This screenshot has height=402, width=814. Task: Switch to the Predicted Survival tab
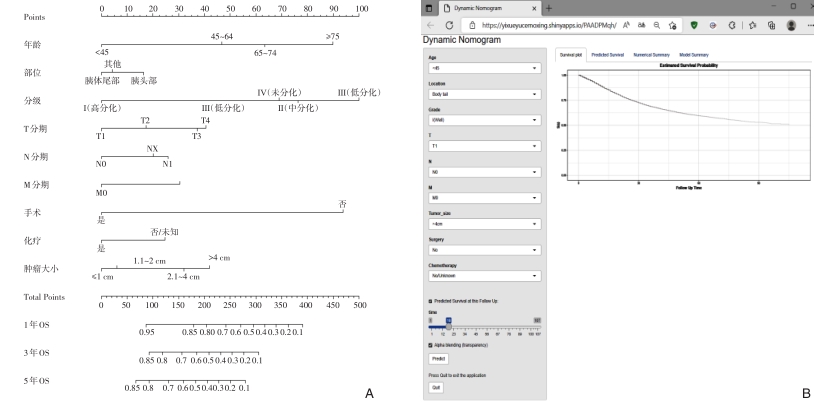pyautogui.click(x=607, y=54)
